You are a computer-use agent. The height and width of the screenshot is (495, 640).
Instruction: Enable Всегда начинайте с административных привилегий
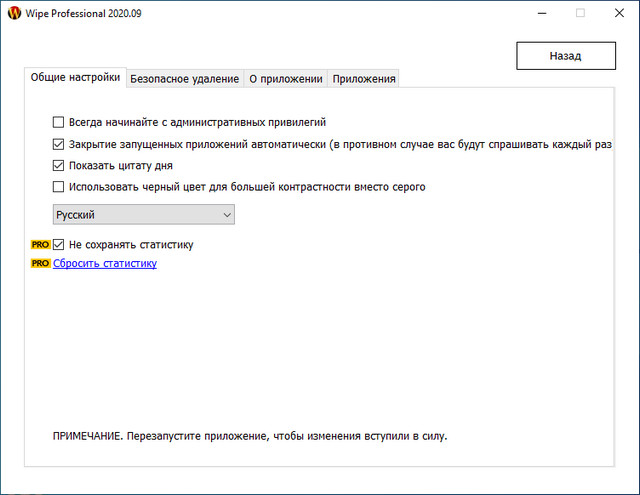[58, 122]
